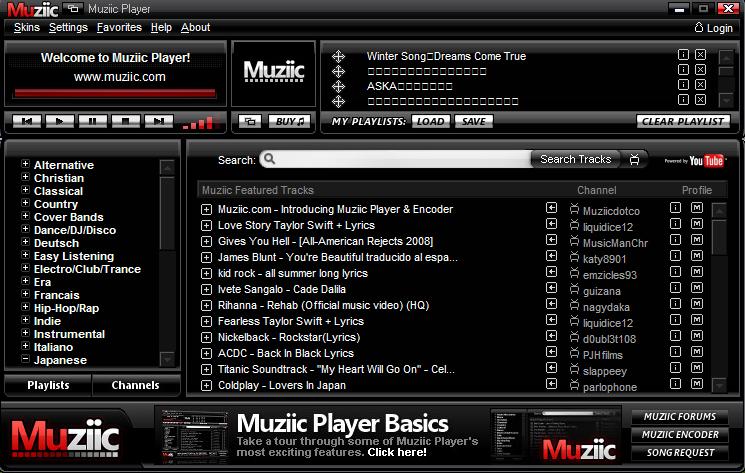Expand the Easy Listening genre
745x473 pixels.
pyautogui.click(x=25, y=255)
